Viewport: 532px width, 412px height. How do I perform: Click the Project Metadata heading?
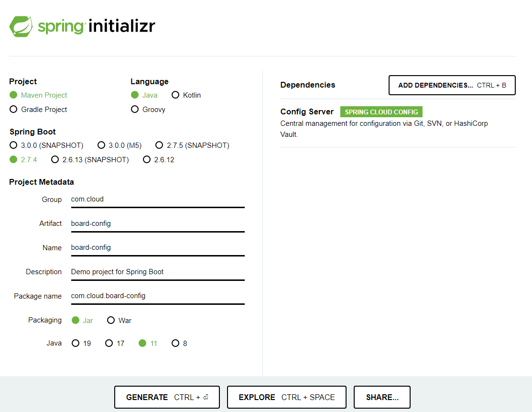pyautogui.click(x=42, y=182)
